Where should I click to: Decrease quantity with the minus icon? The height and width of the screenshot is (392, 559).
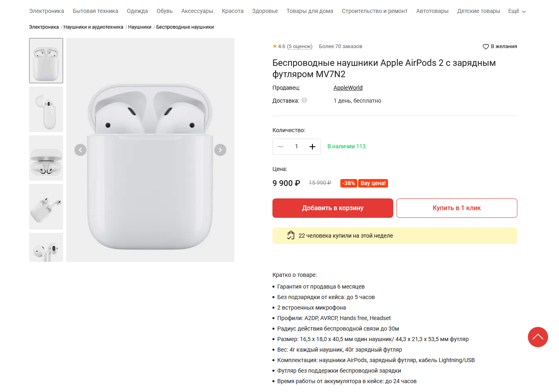(281, 147)
